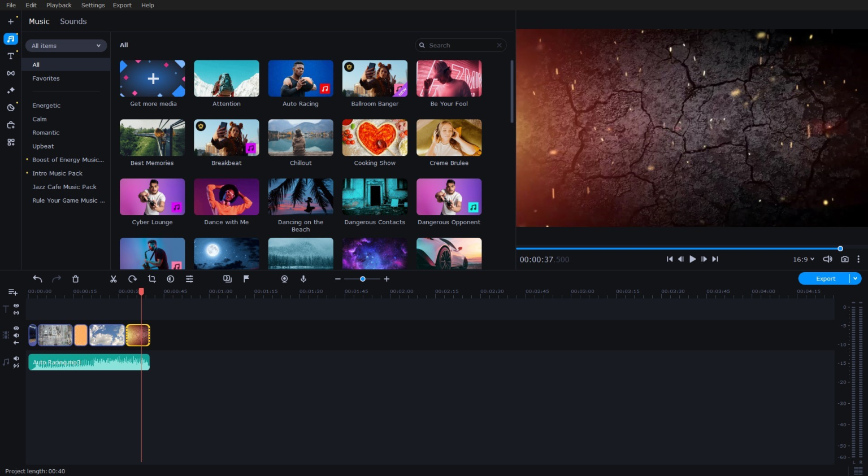Open the All items filter dropdown
868x476 pixels.
pos(66,46)
